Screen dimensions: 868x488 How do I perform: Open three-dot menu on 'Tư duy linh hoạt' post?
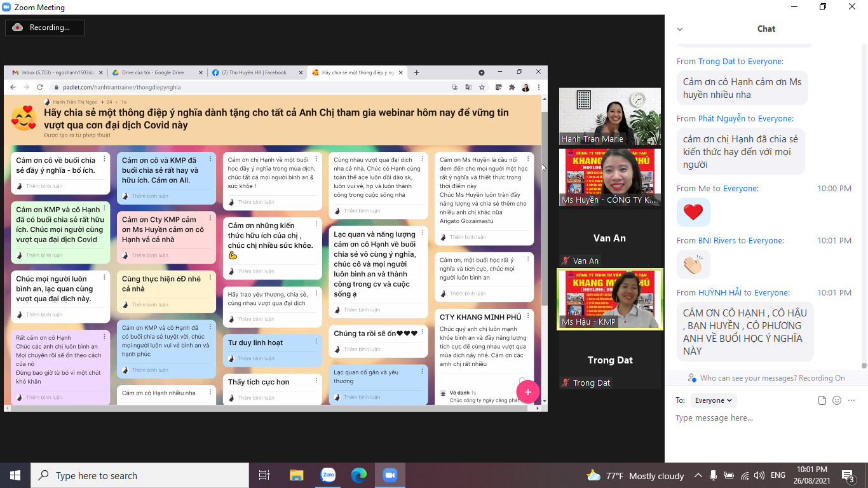(x=316, y=342)
